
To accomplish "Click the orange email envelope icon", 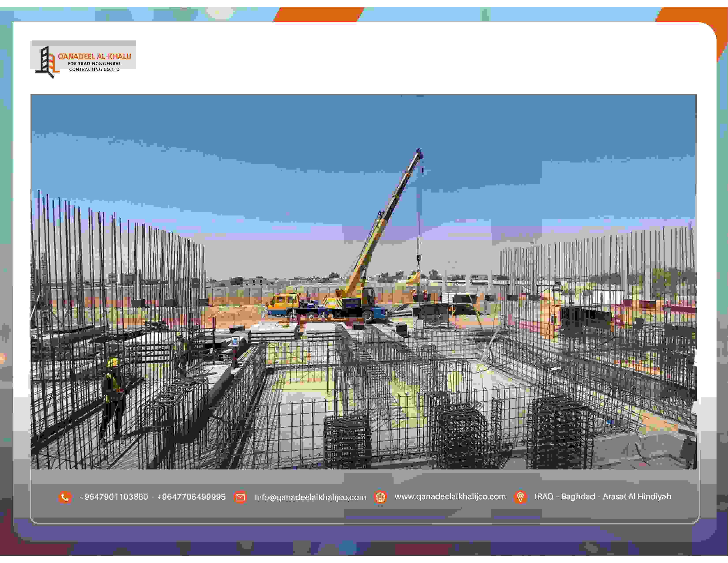I will click(x=240, y=497).
